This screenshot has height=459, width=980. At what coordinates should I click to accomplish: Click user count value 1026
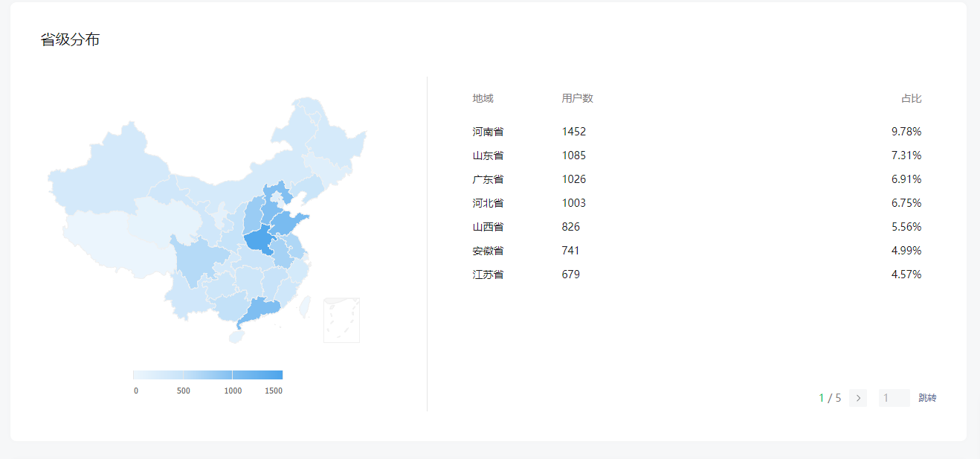click(574, 179)
